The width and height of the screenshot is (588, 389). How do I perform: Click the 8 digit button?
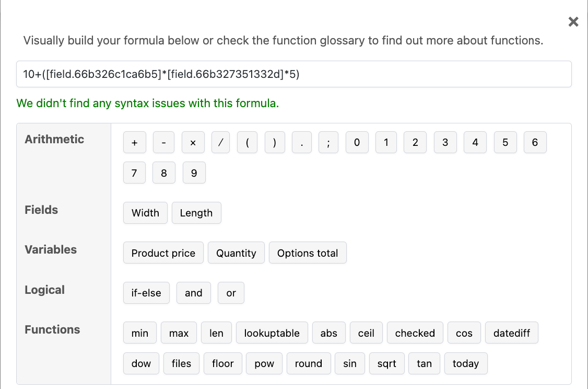164,173
